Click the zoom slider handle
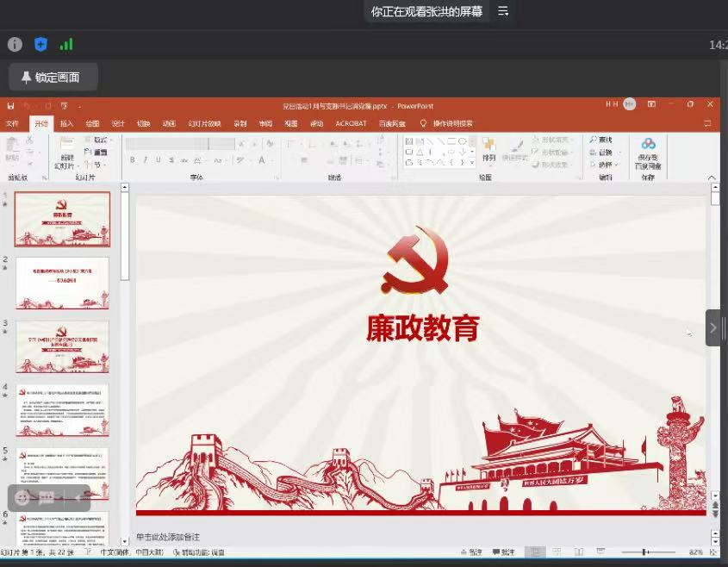Screen dimensions: 728x567 tap(644, 552)
